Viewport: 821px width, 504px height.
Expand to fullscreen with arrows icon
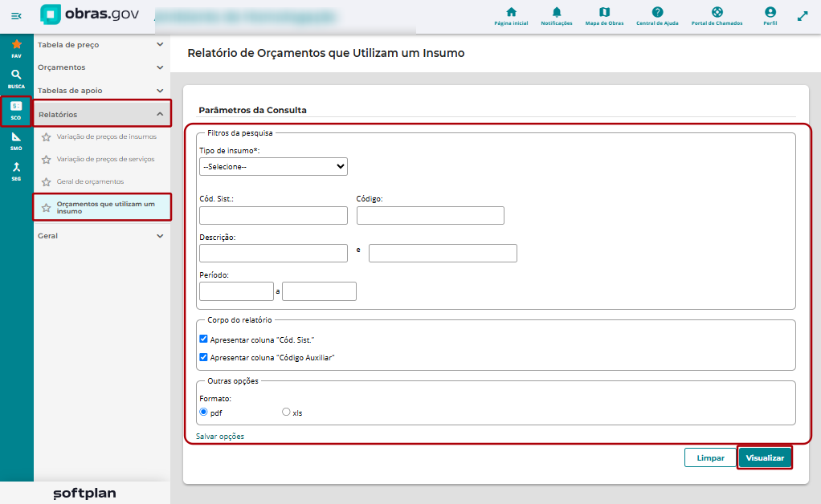pyautogui.click(x=803, y=16)
